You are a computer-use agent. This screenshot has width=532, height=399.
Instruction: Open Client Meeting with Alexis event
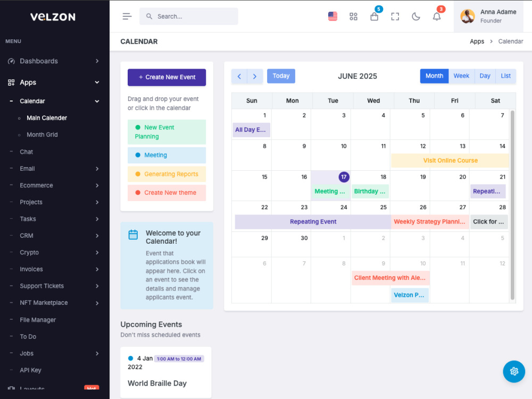[x=390, y=278]
